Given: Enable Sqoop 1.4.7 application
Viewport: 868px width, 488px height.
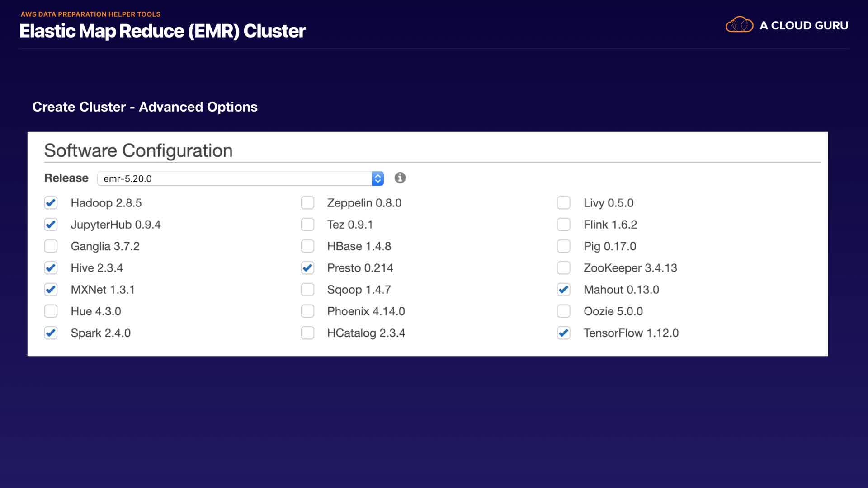Looking at the screenshot, I should 307,290.
